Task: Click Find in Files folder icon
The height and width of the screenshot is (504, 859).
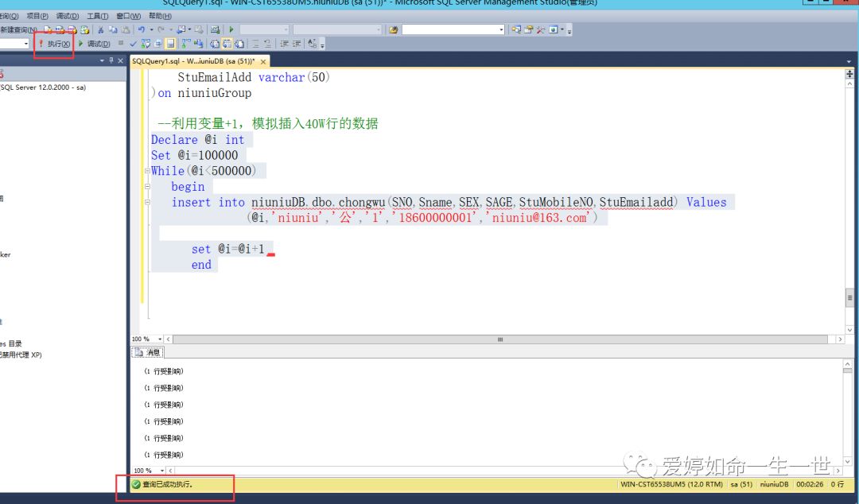Action: (394, 29)
